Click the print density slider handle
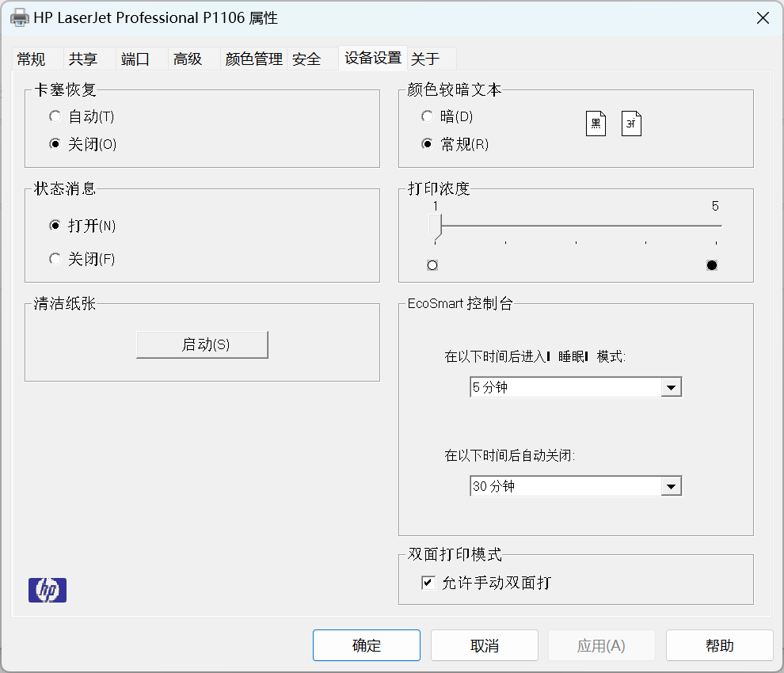784x673 pixels. coord(435,225)
